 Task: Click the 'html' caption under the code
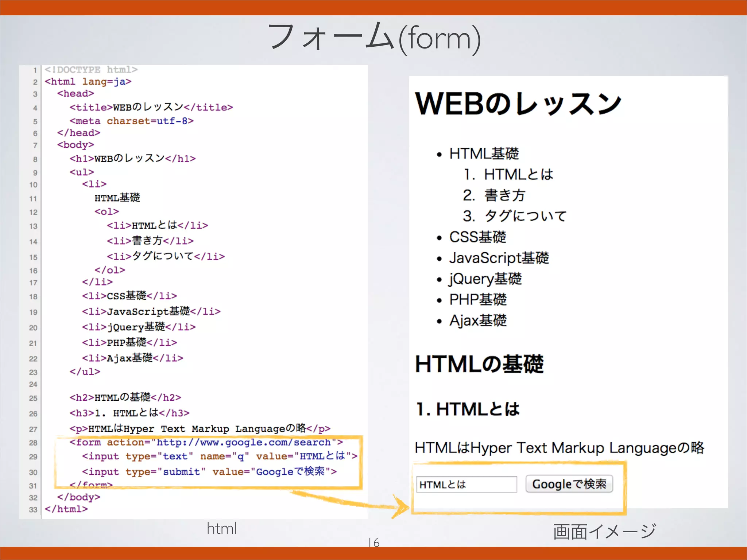pos(222,528)
